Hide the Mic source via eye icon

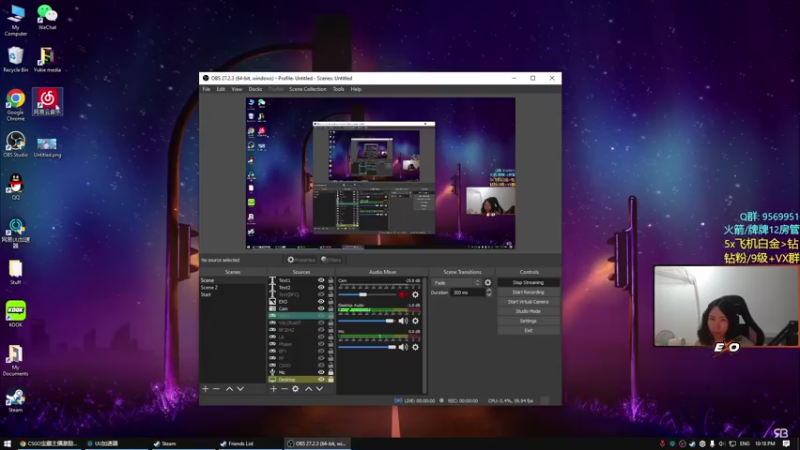pyautogui.click(x=321, y=372)
